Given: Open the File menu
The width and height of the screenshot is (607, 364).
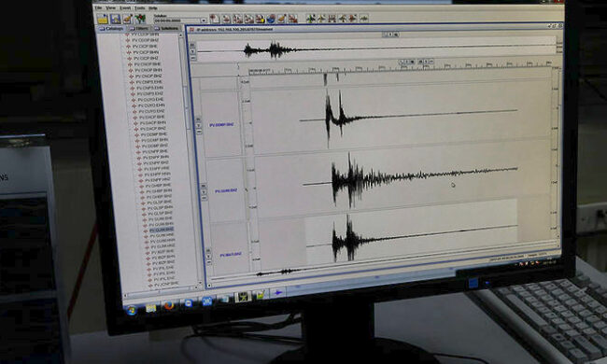Looking at the screenshot, I should 98,7.
